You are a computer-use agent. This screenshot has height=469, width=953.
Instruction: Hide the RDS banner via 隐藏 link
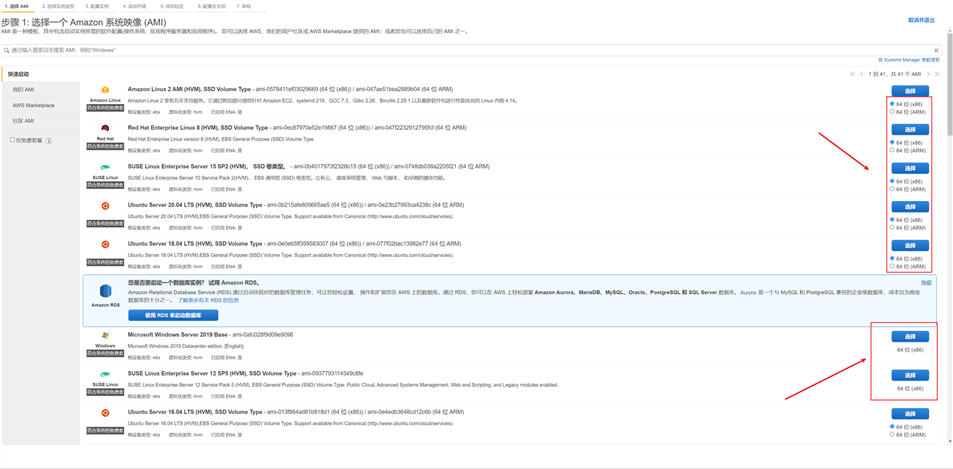926,283
